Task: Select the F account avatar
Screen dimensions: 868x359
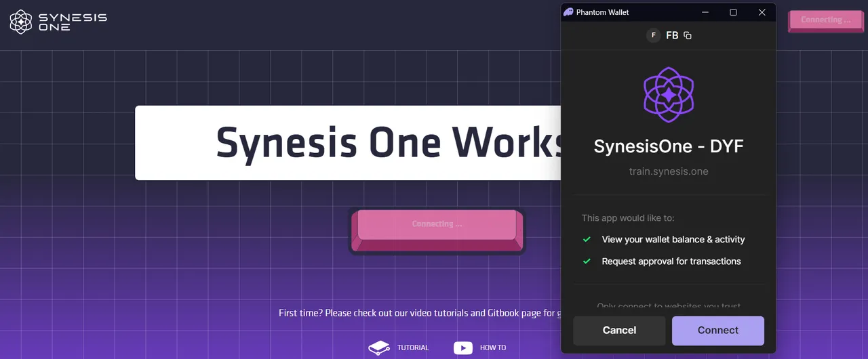Action: [x=653, y=35]
